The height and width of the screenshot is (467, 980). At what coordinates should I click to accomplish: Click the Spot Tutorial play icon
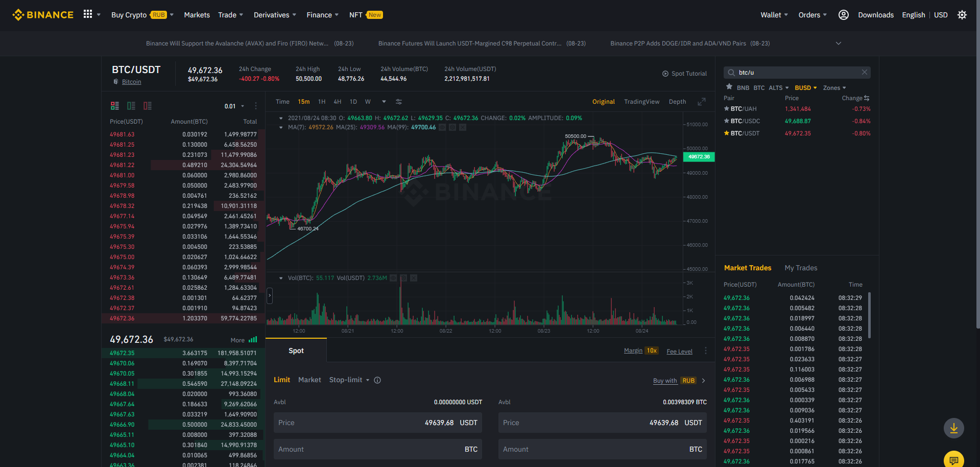coord(665,74)
